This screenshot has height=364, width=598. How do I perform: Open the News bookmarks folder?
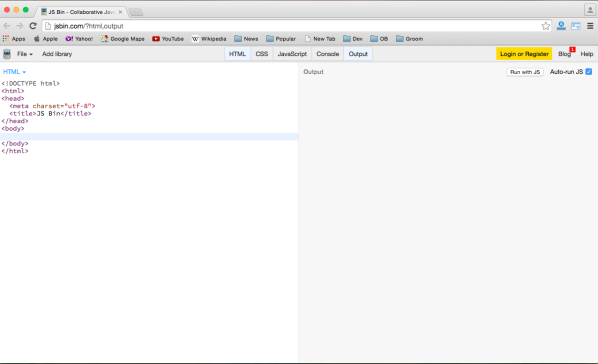click(x=246, y=39)
